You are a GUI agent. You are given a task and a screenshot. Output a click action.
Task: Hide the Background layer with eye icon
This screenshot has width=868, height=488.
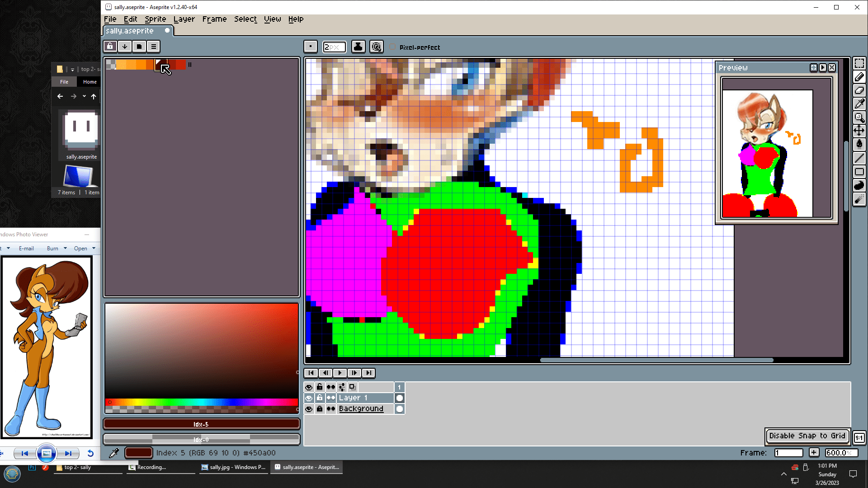pyautogui.click(x=309, y=409)
